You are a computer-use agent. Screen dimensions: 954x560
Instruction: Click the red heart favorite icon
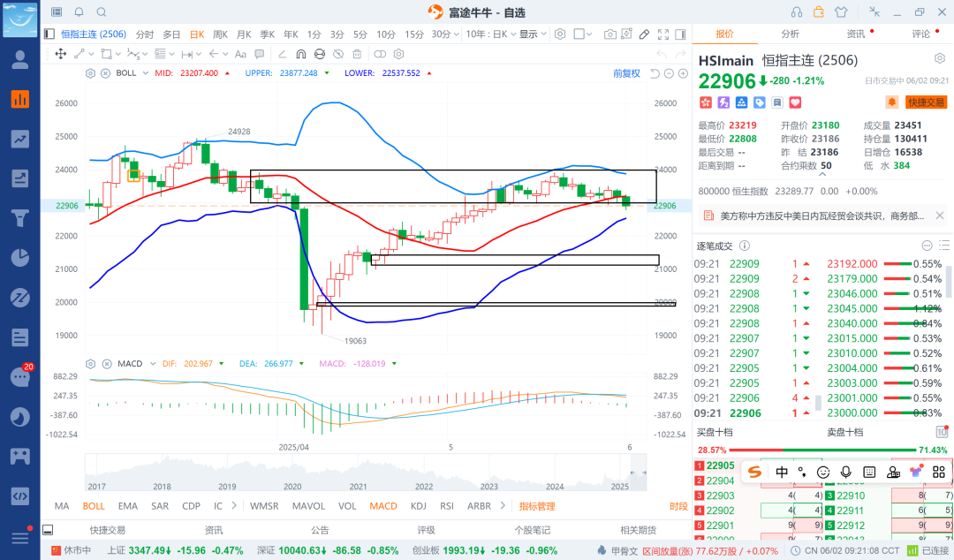coord(795,102)
